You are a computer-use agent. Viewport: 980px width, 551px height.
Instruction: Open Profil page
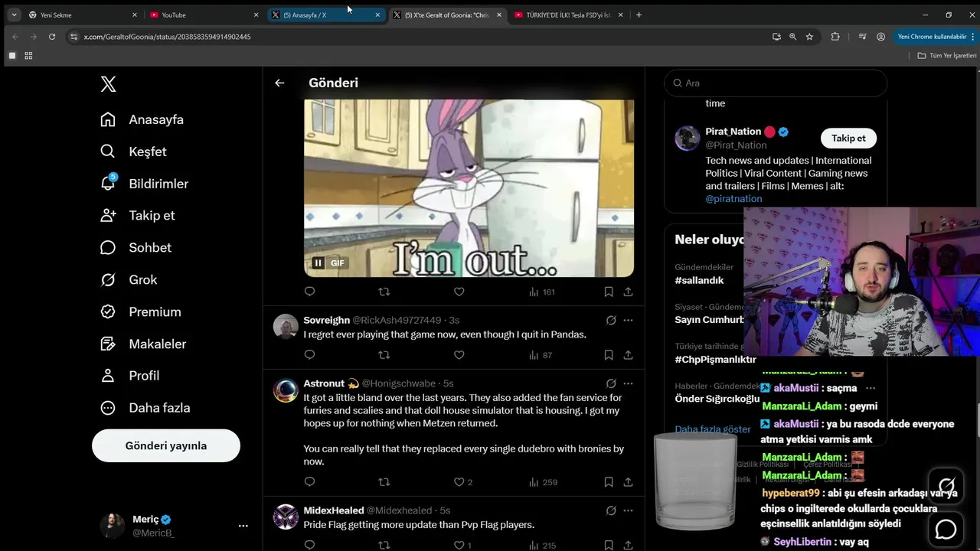(x=130, y=375)
